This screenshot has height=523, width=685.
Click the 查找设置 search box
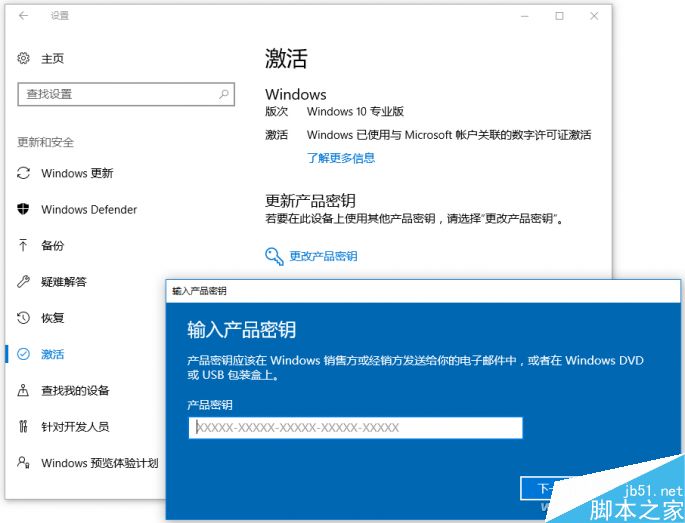tap(117, 94)
